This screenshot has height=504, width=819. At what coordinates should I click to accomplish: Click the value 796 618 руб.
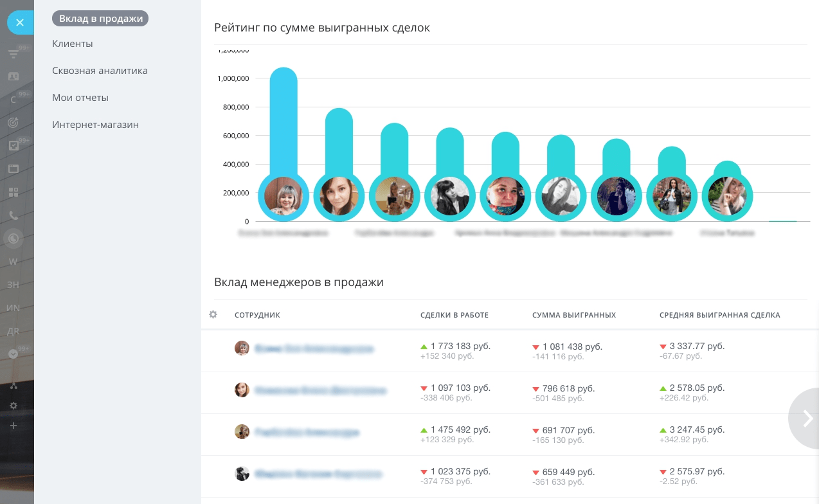[x=569, y=388]
